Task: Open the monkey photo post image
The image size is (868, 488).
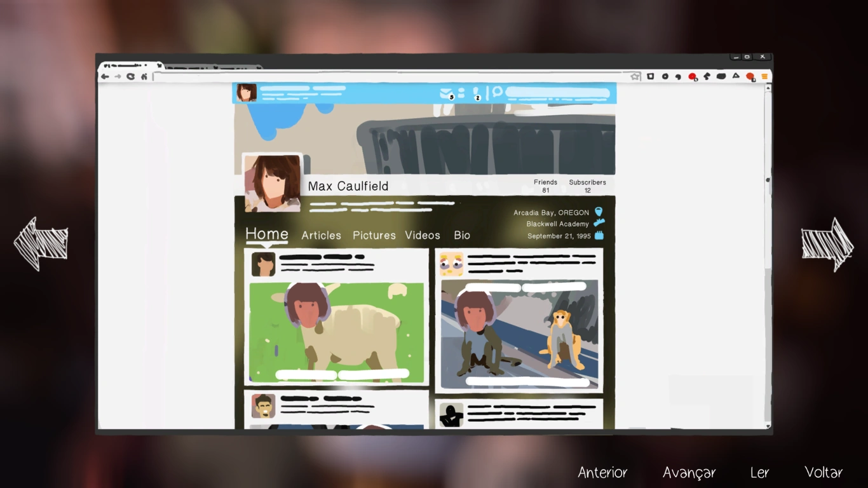Action: coord(519,334)
